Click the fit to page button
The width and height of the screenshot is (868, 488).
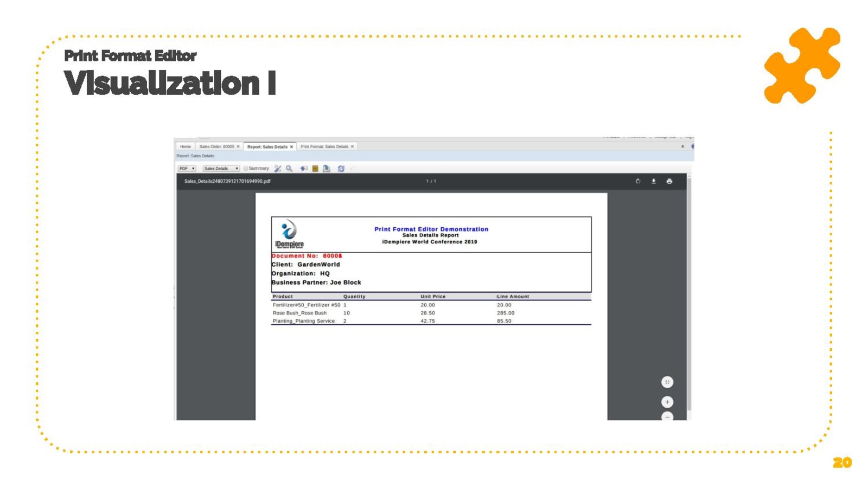(x=667, y=382)
